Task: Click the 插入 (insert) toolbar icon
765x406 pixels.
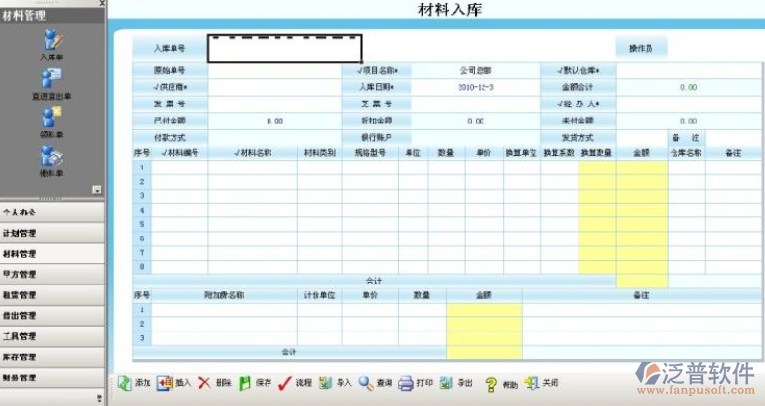Action: (164, 384)
